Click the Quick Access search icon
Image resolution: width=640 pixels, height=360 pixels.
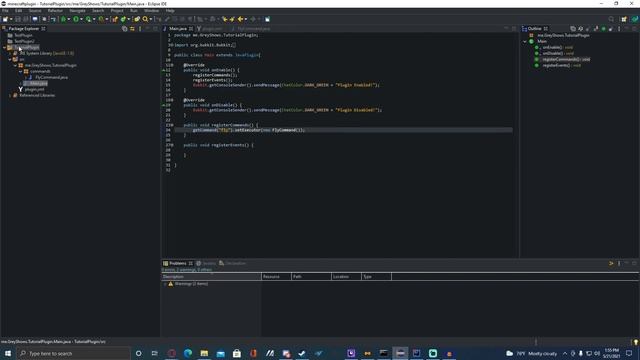pos(611,19)
